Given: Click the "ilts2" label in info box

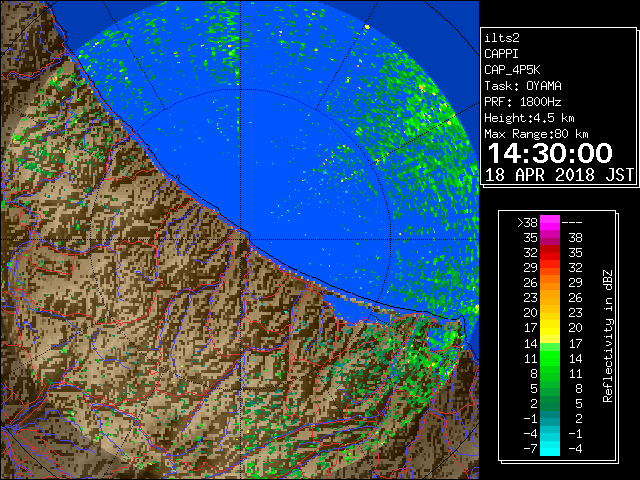Looking at the screenshot, I should 502,38.
